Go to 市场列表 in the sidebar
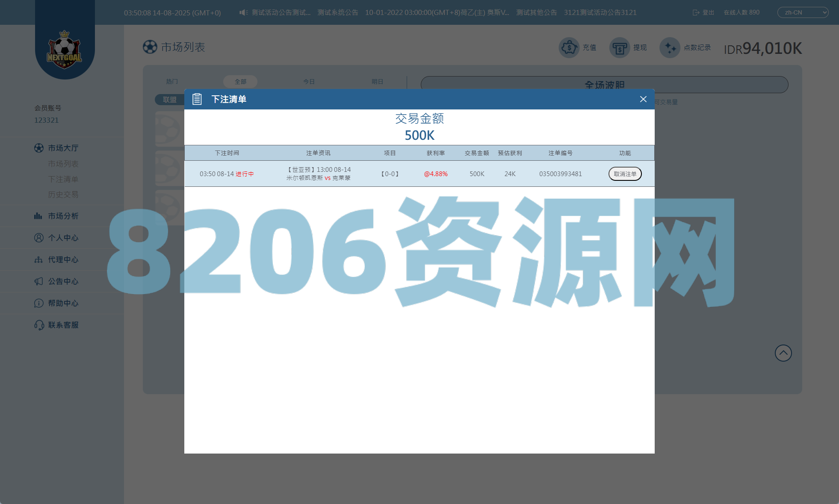 pos(63,164)
